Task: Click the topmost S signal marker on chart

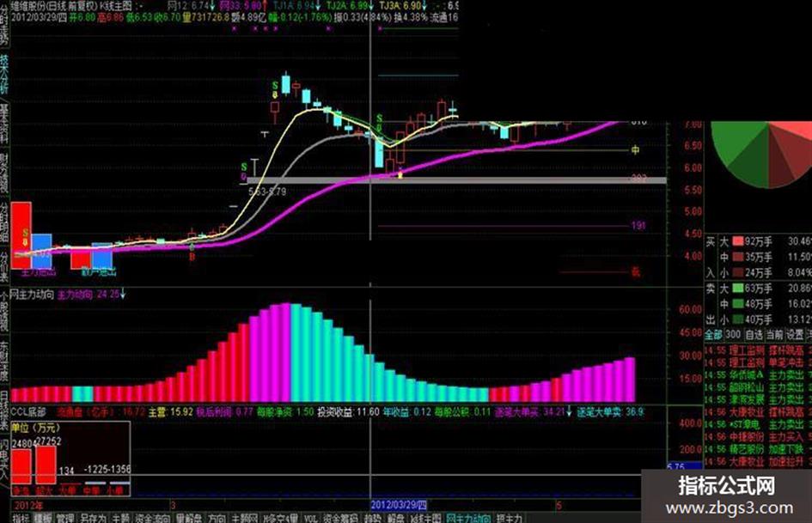Action: coord(276,86)
